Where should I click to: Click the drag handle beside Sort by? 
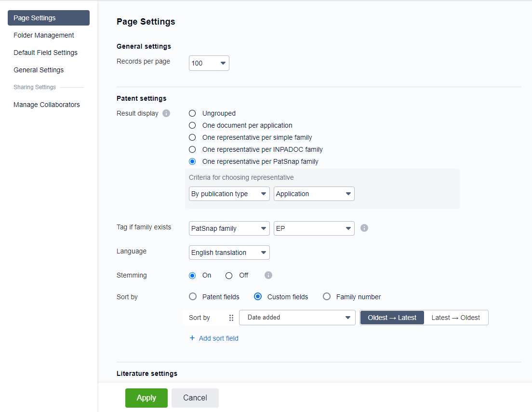(x=231, y=318)
